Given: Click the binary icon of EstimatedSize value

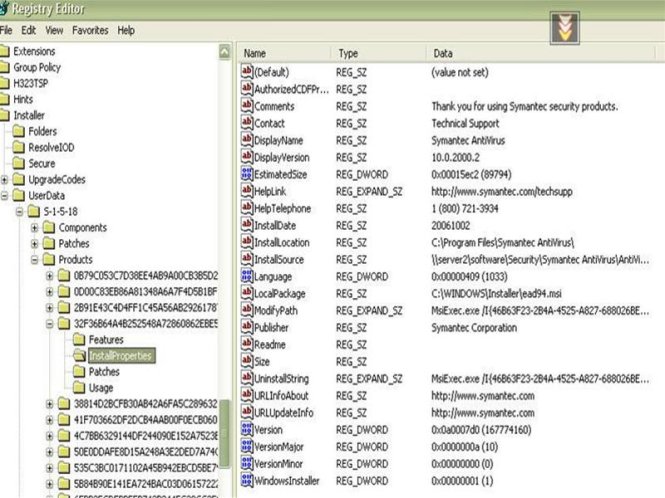Looking at the screenshot, I should point(247,173).
